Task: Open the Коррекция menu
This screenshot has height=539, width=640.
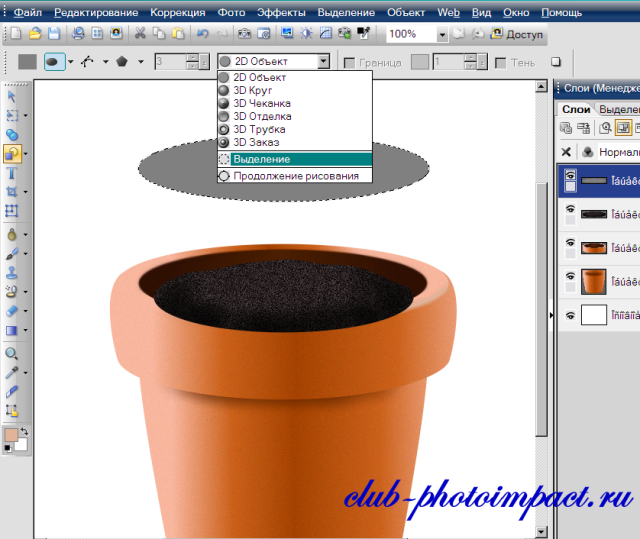Action: click(178, 13)
